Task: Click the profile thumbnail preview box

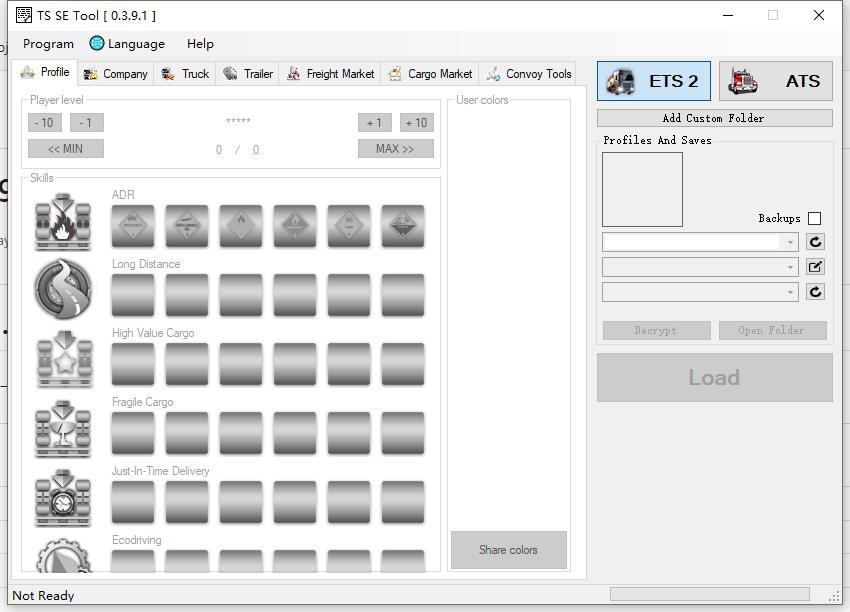Action: (x=642, y=189)
